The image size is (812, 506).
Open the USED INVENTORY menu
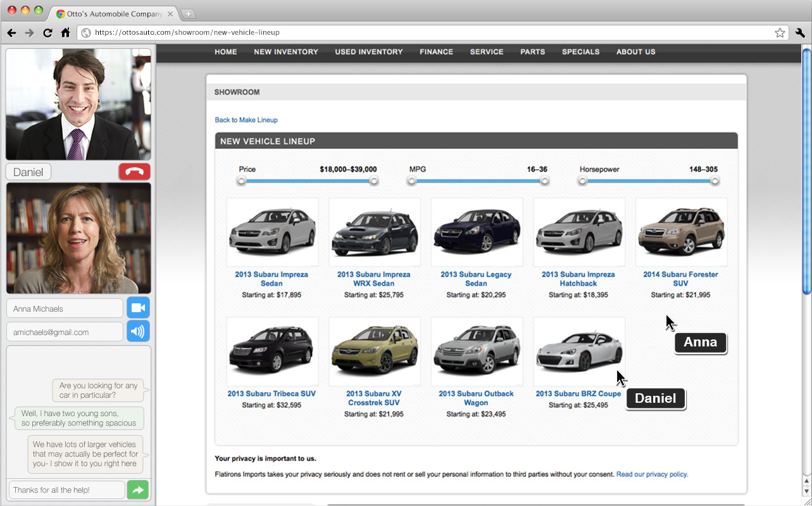[x=369, y=52]
